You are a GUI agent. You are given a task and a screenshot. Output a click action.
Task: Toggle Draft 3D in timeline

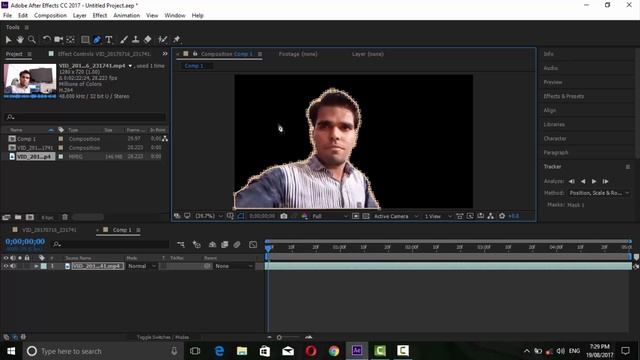(x=197, y=244)
